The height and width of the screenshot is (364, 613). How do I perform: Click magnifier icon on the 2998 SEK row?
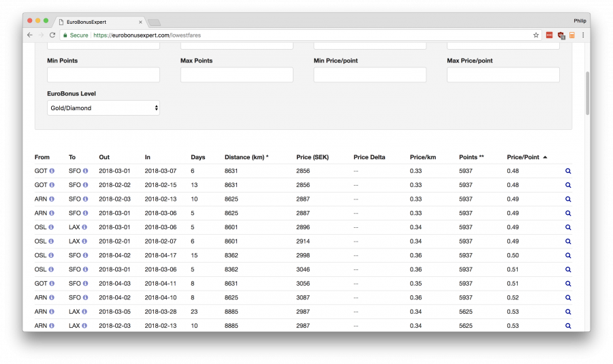coord(568,256)
